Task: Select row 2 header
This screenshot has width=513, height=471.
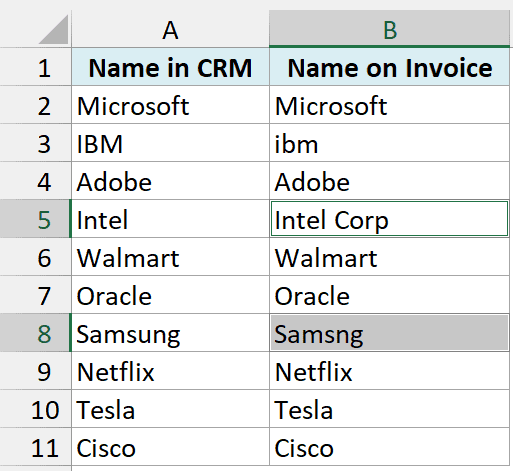Action: tap(35, 105)
